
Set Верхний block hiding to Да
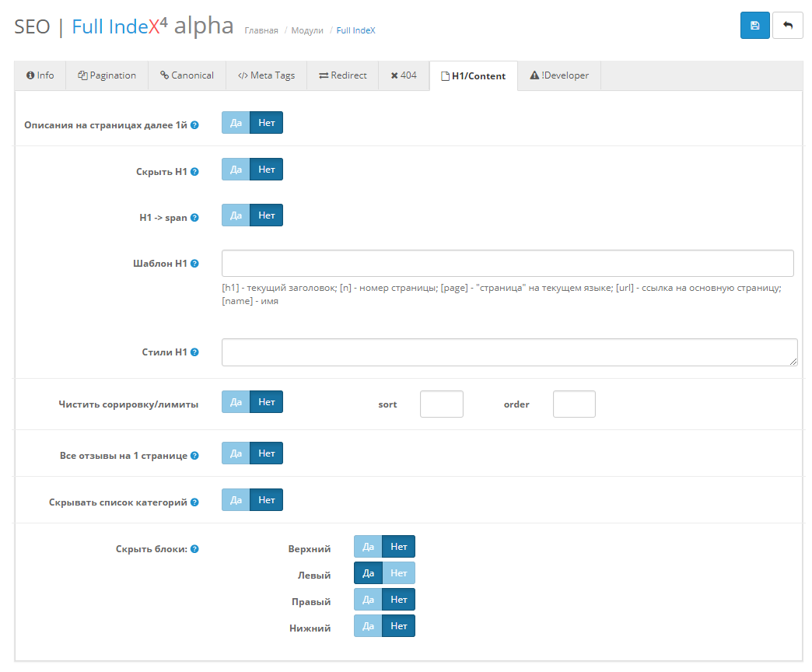368,547
